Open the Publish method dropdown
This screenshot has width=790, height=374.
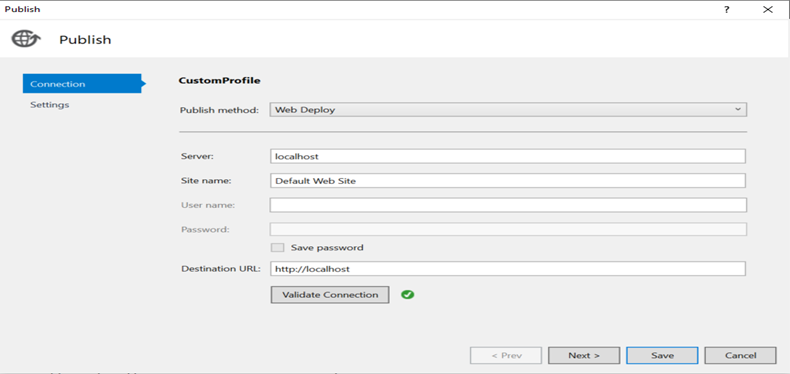coord(508,109)
